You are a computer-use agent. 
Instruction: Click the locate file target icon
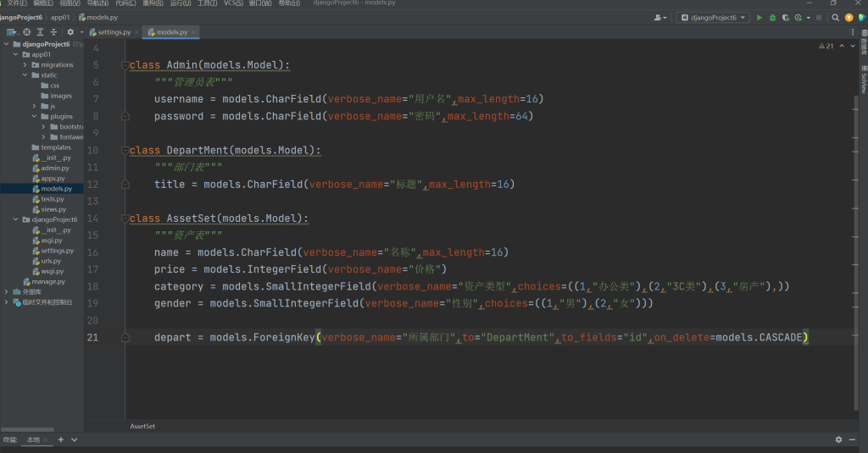click(26, 32)
